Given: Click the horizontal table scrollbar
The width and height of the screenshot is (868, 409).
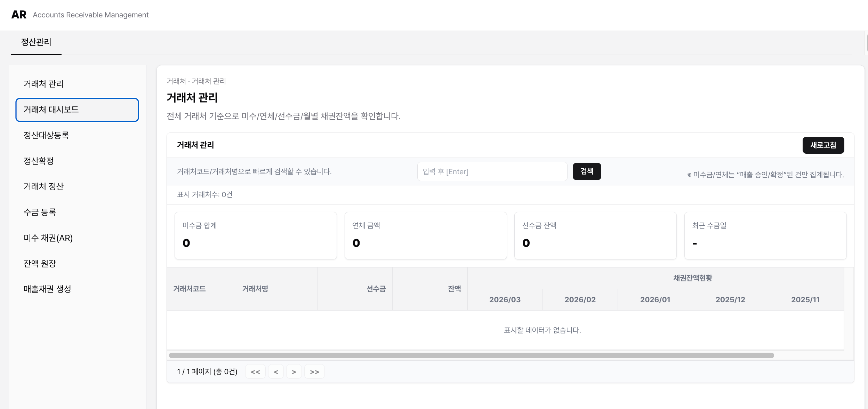Looking at the screenshot, I should [x=471, y=355].
